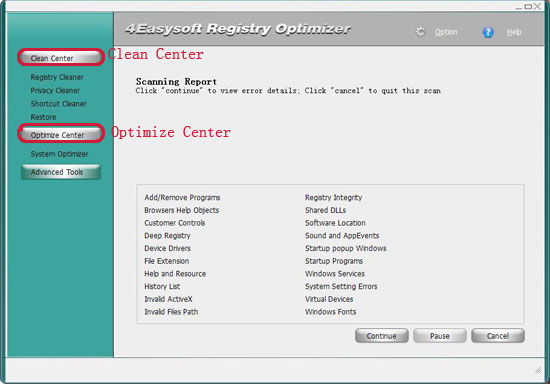Open the Option link
This screenshot has height=384, width=550.
446,32
